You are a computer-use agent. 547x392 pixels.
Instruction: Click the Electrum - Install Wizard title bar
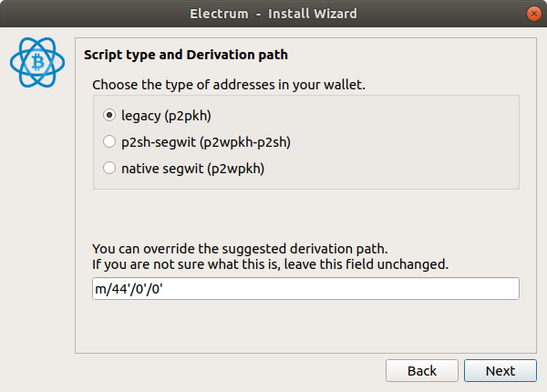pos(273,14)
